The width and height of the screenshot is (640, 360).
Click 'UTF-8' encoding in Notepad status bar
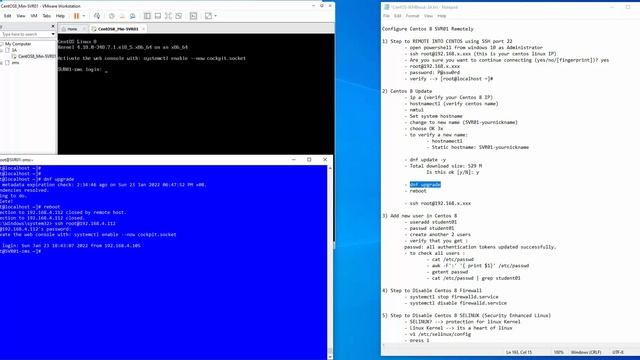pos(618,352)
